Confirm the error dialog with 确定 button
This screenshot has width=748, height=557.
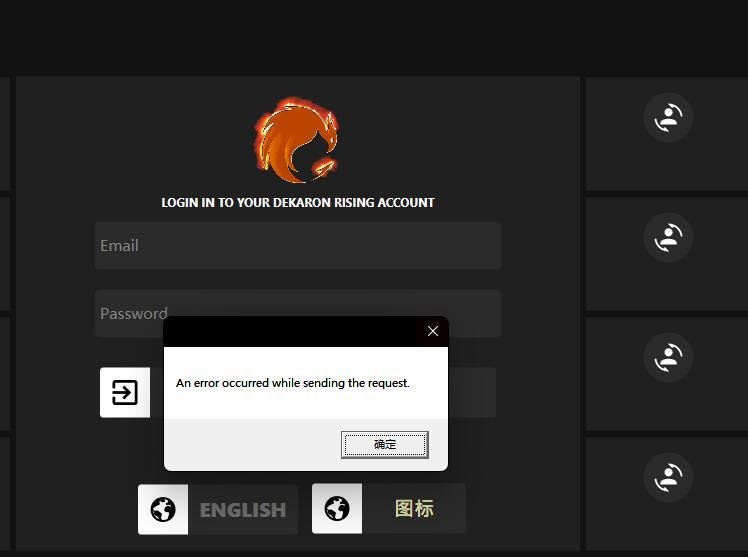point(384,444)
